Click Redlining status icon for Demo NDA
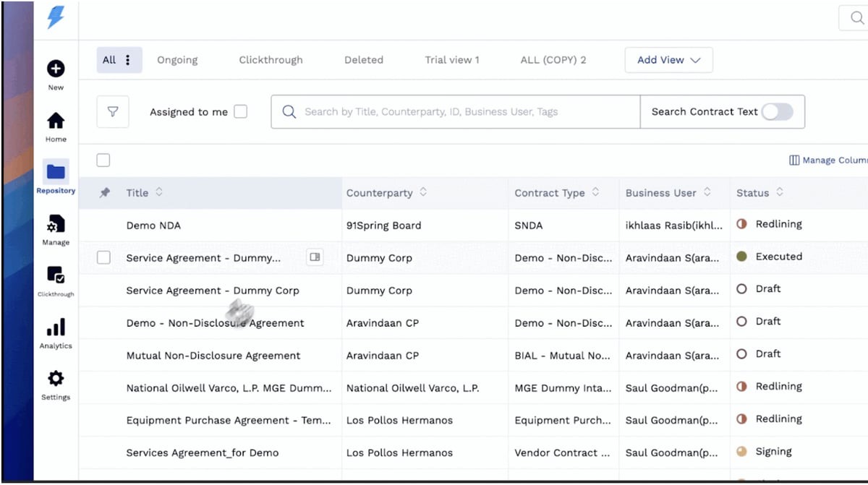The image size is (868, 485). coord(741,224)
